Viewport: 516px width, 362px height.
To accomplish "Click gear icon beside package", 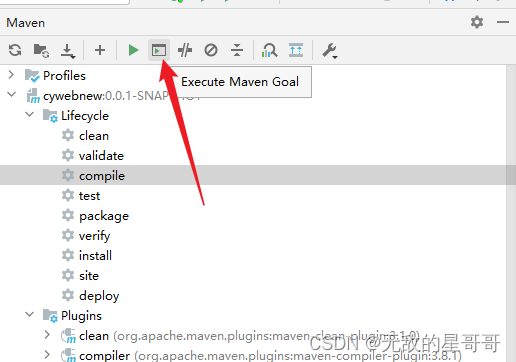I will tap(68, 215).
